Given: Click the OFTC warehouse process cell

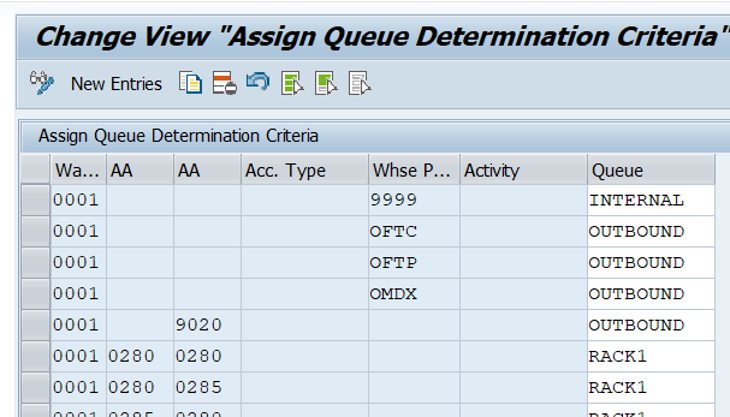Looking at the screenshot, I should tap(414, 231).
